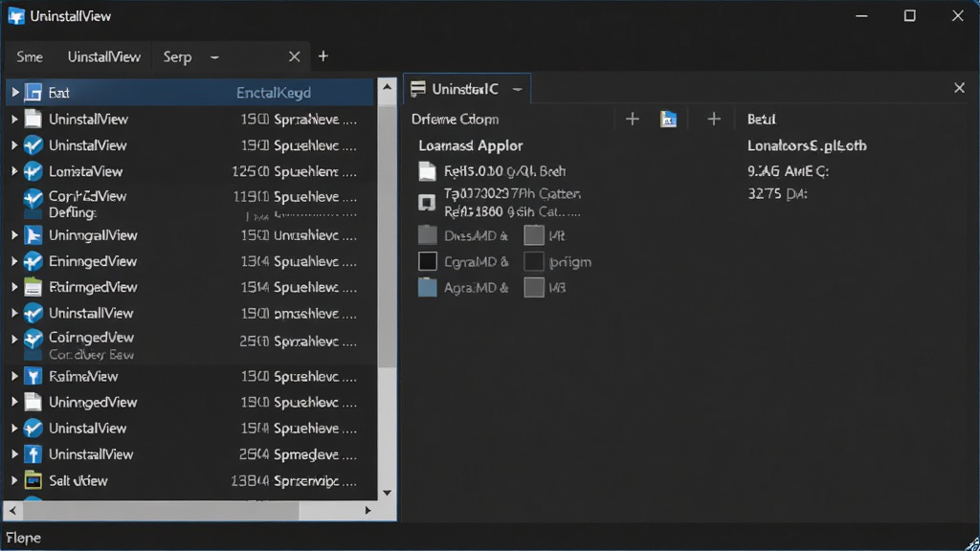Close the UninstderIC side panel
The height and width of the screenshot is (551, 980).
point(959,88)
